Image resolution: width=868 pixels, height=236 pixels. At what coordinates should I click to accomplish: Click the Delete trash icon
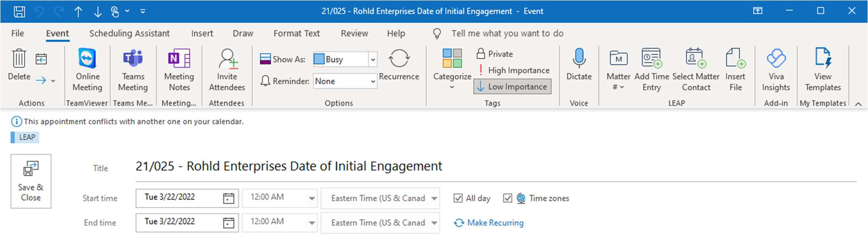click(x=19, y=59)
